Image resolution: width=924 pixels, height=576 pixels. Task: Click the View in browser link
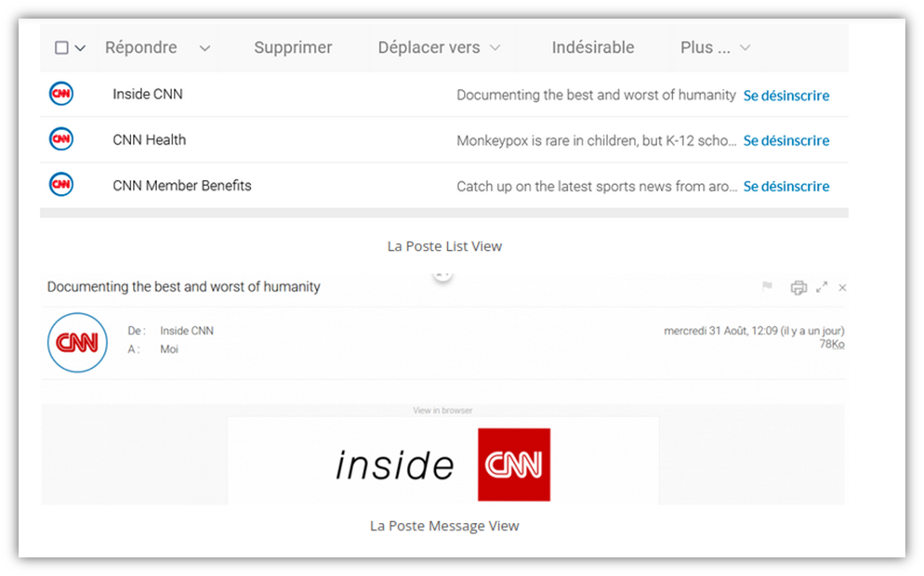442,411
